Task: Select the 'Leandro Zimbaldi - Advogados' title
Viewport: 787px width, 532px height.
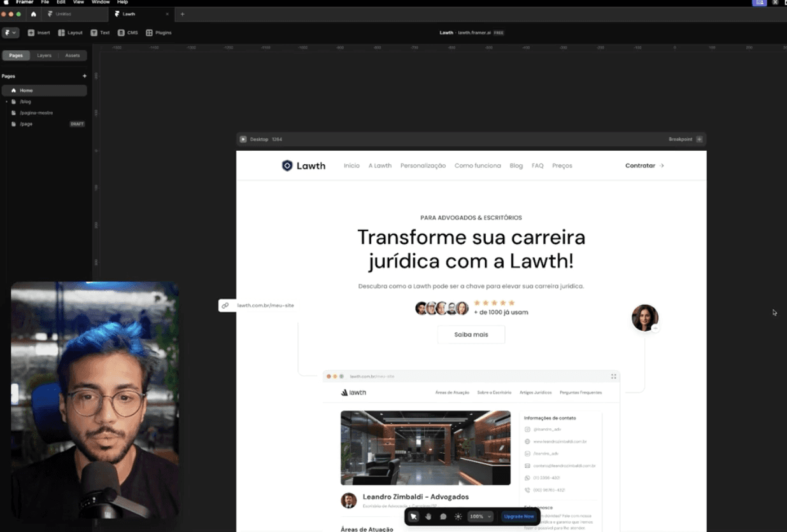Action: point(416,497)
